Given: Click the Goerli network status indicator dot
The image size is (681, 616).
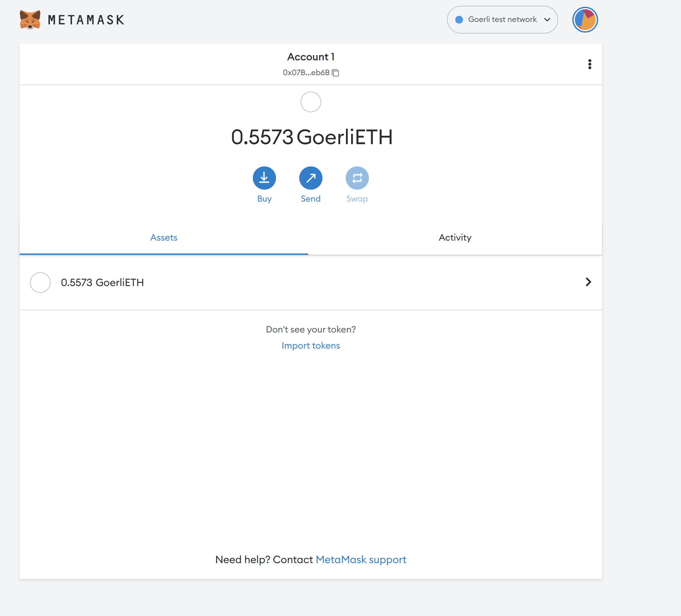Looking at the screenshot, I should [459, 20].
